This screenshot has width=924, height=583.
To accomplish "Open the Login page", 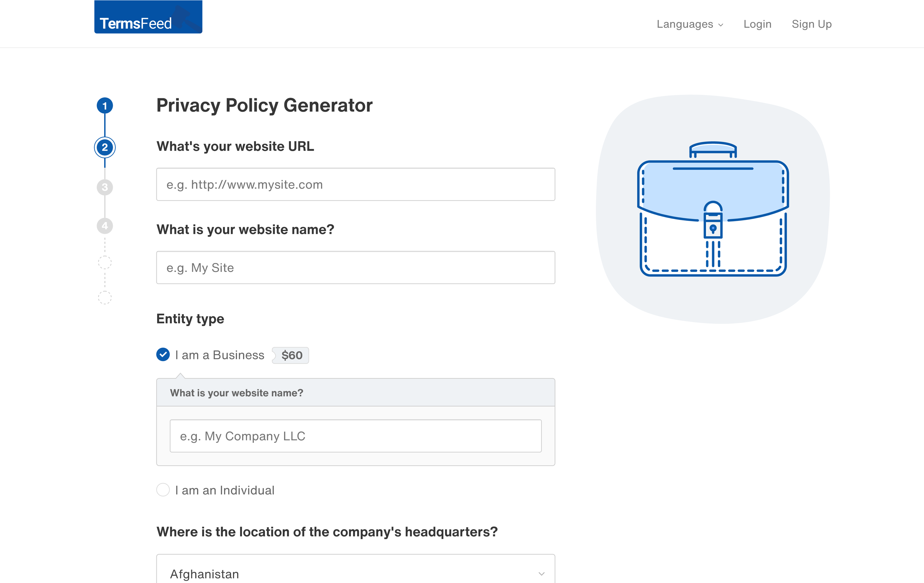I will click(x=757, y=24).
